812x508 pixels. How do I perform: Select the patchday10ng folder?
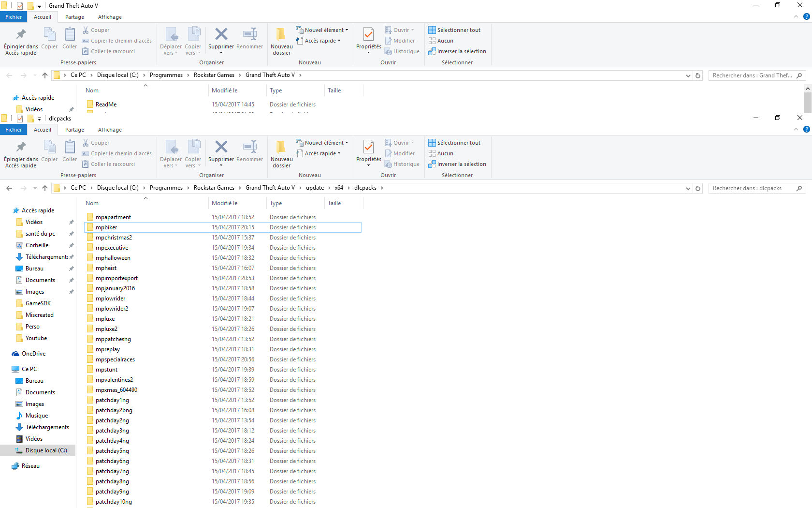pyautogui.click(x=223, y=502)
